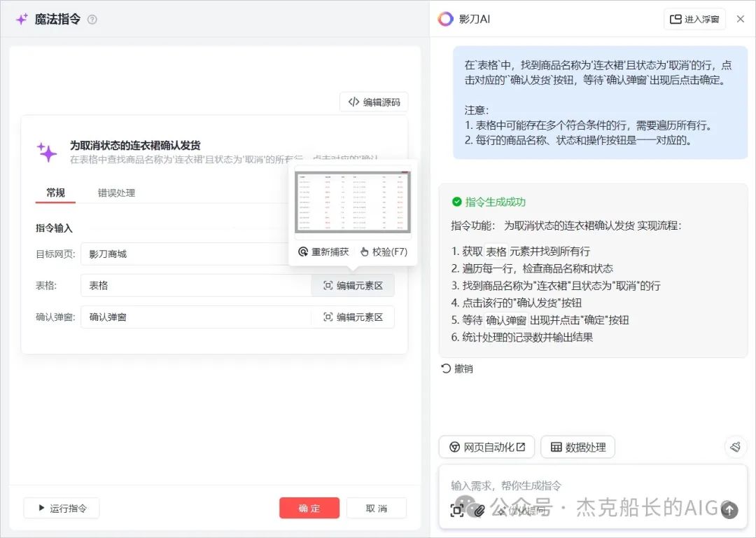Click the send arrow button
Screen dimensions: 756x538
(x=729, y=509)
